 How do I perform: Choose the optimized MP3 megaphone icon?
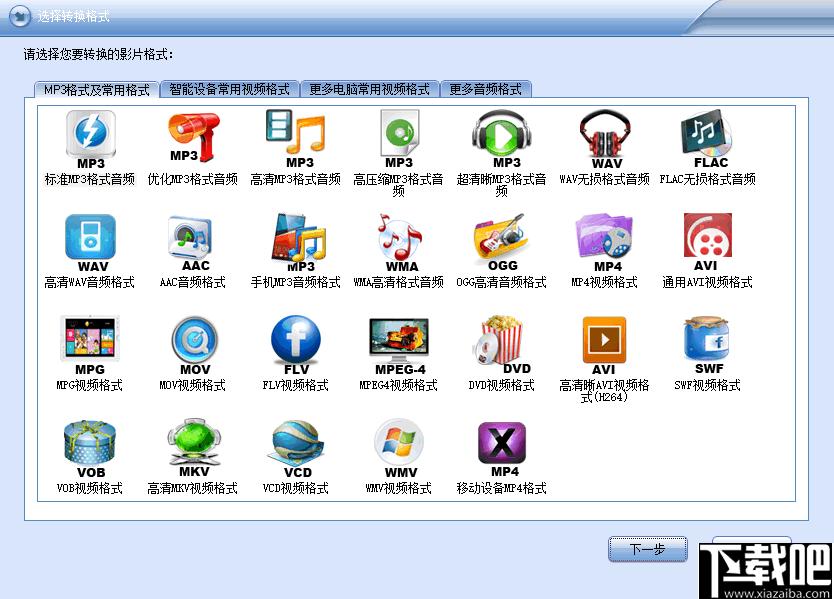tap(194, 136)
